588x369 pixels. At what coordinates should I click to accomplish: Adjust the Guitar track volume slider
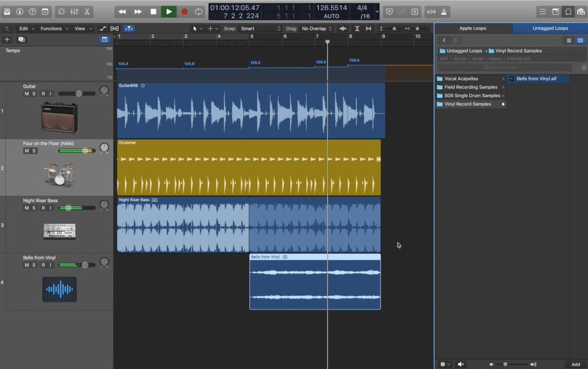pyautogui.click(x=79, y=93)
